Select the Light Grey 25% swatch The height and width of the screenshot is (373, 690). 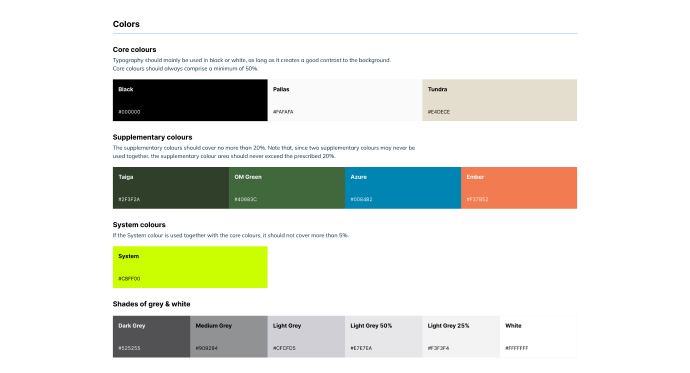pyautogui.click(x=461, y=336)
